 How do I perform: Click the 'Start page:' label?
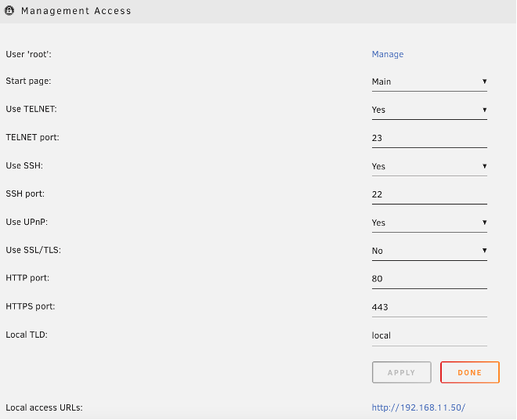tap(28, 81)
